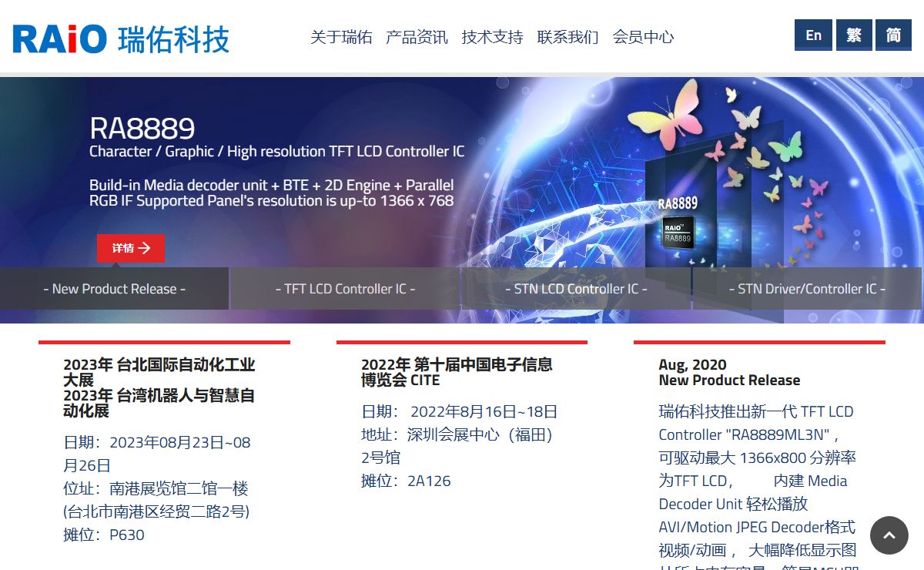
Task: Click the text 瑞佑科技推出新一代 TFT LCD
Action: tap(756, 411)
